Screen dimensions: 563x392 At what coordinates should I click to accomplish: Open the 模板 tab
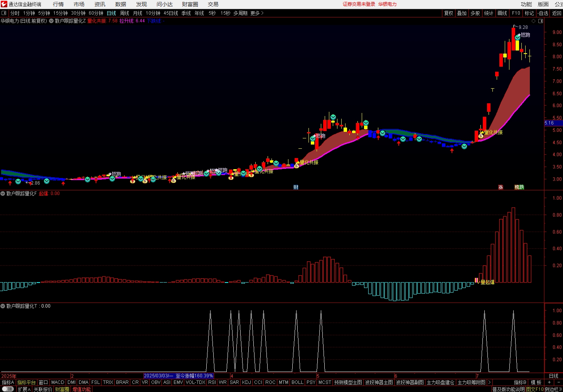click(536, 382)
